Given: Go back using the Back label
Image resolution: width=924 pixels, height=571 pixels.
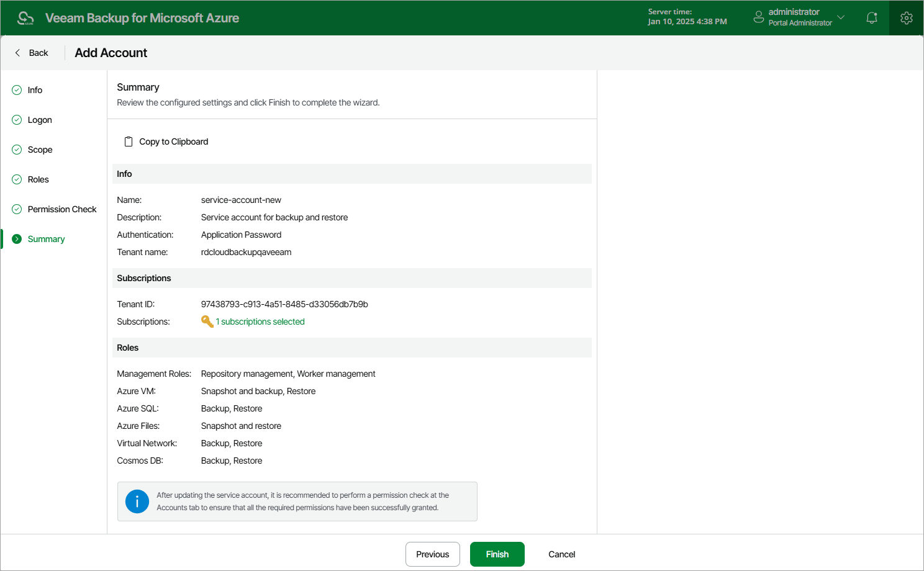Looking at the screenshot, I should click(38, 53).
